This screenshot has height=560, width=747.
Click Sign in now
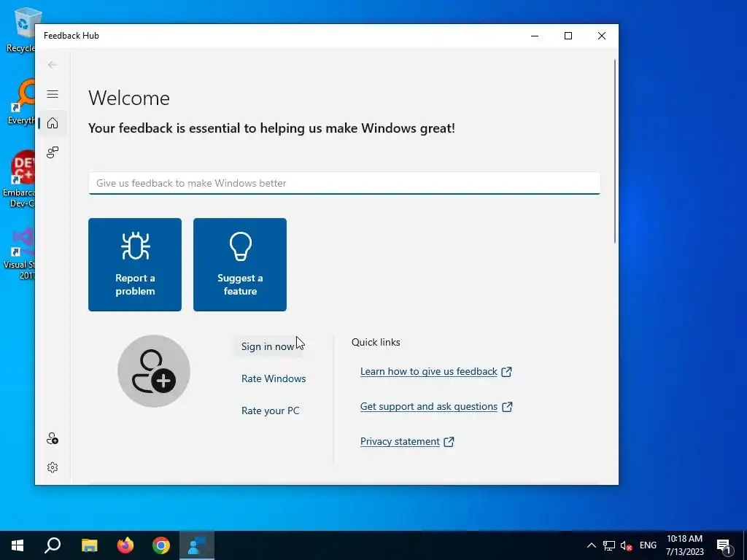(x=268, y=346)
